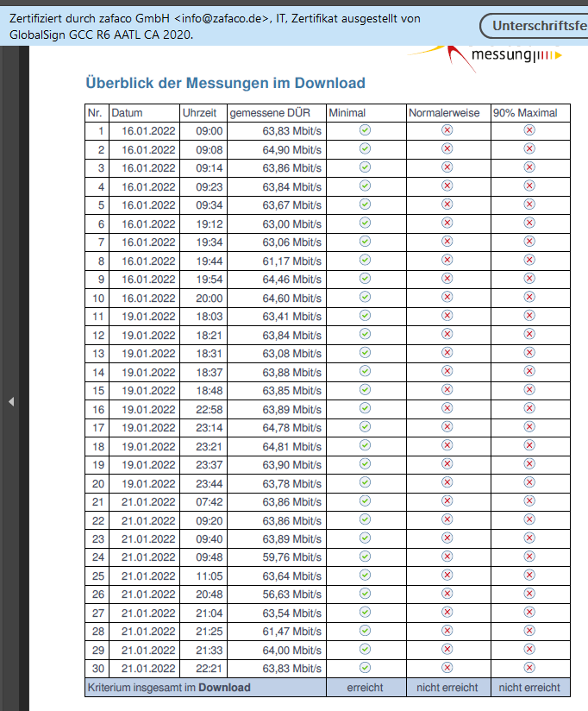Click the date 21.01.2022 in row 25

click(148, 576)
